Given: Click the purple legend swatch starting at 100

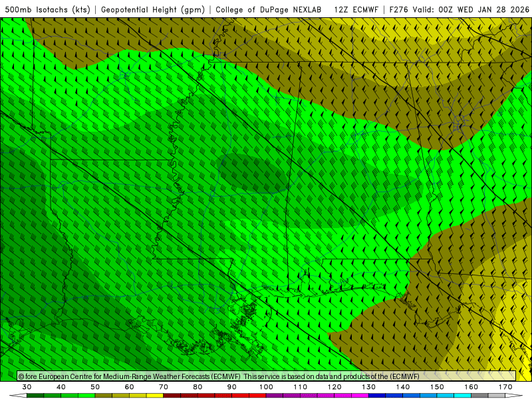Looking at the screenshot, I should click(275, 396).
